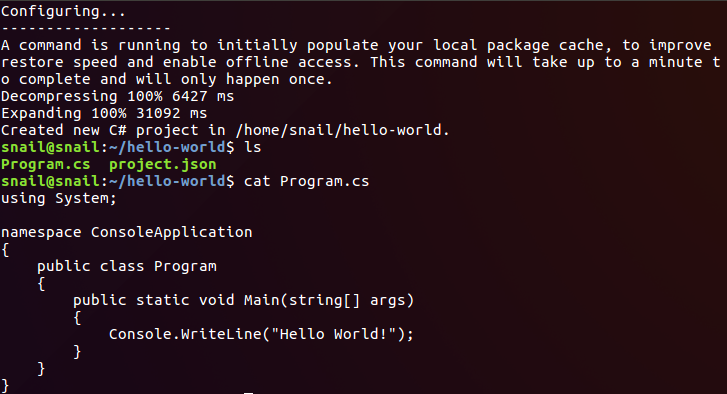This screenshot has width=727, height=394.
Task: Click the dashed separator line under Configuring
Action: click(86, 29)
